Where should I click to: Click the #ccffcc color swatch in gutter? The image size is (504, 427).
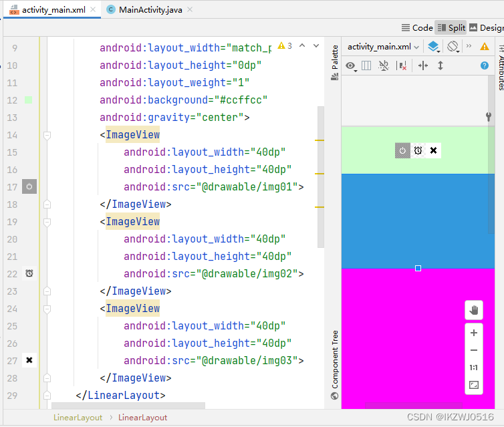[x=29, y=100]
